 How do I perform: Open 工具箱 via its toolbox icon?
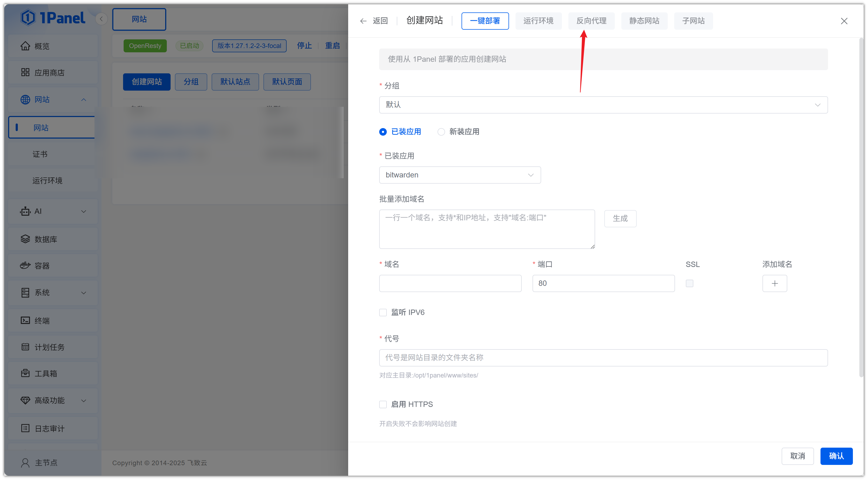[x=25, y=373]
